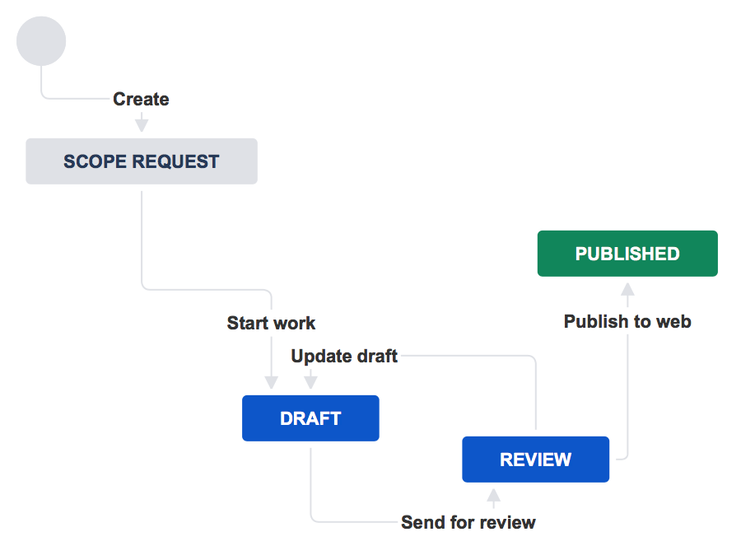Viewport: 741px width, 560px height.
Task: Click the arrow below Update draft
Action: (x=311, y=381)
